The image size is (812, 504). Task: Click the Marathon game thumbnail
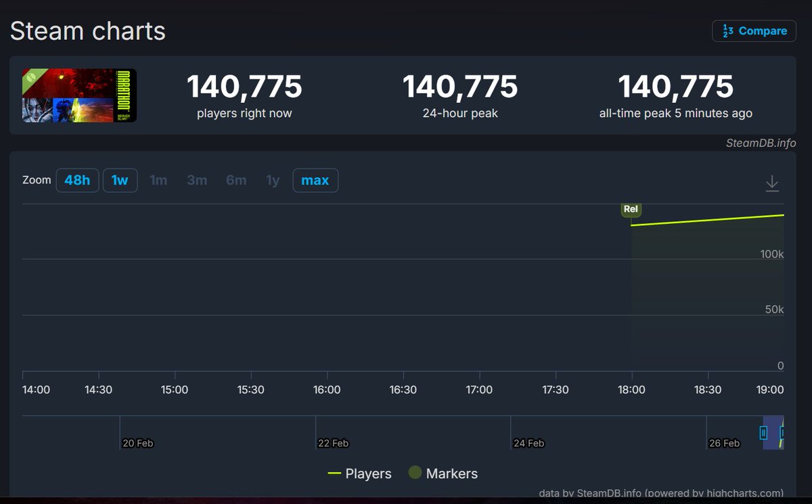(79, 95)
